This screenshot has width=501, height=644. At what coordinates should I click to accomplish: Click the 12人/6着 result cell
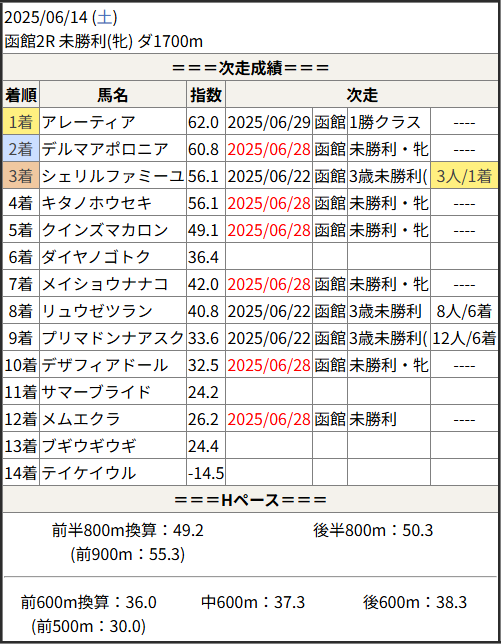click(x=464, y=339)
